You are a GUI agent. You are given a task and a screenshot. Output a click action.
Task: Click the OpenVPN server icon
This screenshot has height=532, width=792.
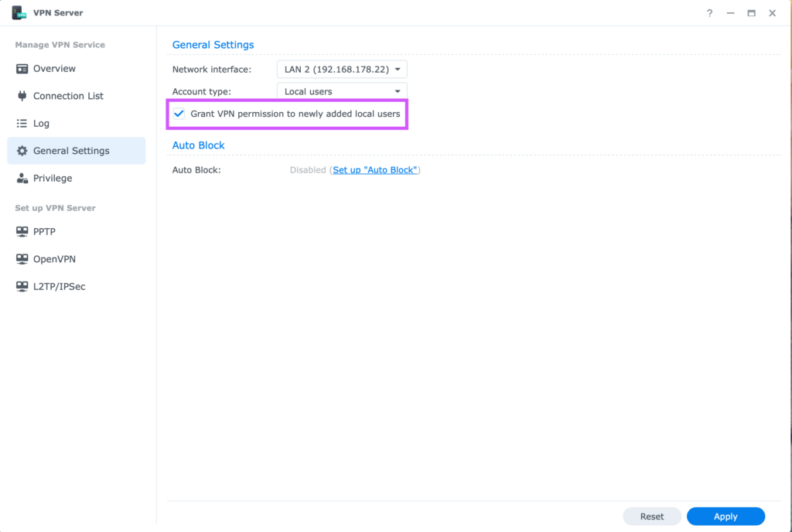pyautogui.click(x=22, y=258)
